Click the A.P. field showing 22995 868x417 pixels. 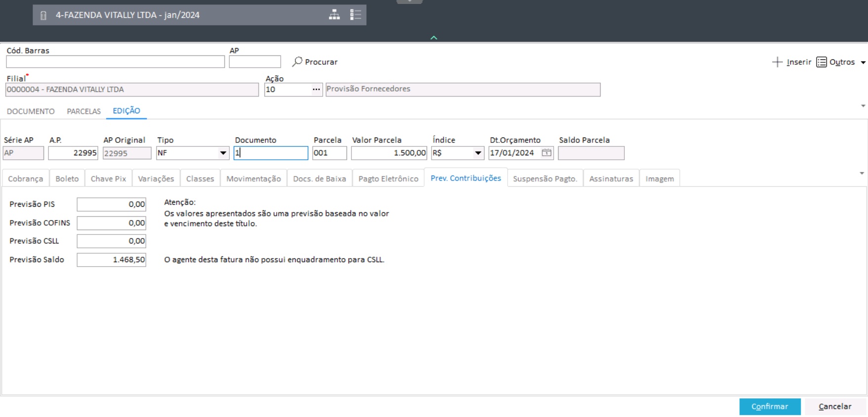pyautogui.click(x=73, y=153)
